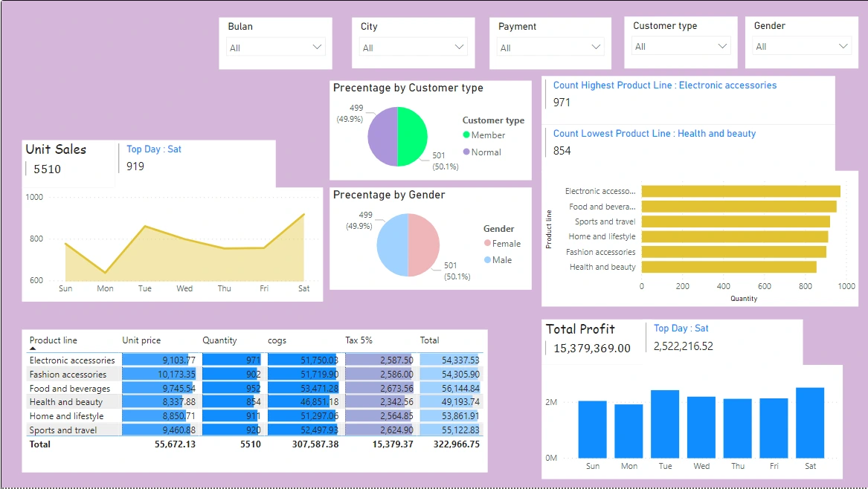Click the Count Lowest Product Line card title
Screen dimensions: 868x489
655,133
